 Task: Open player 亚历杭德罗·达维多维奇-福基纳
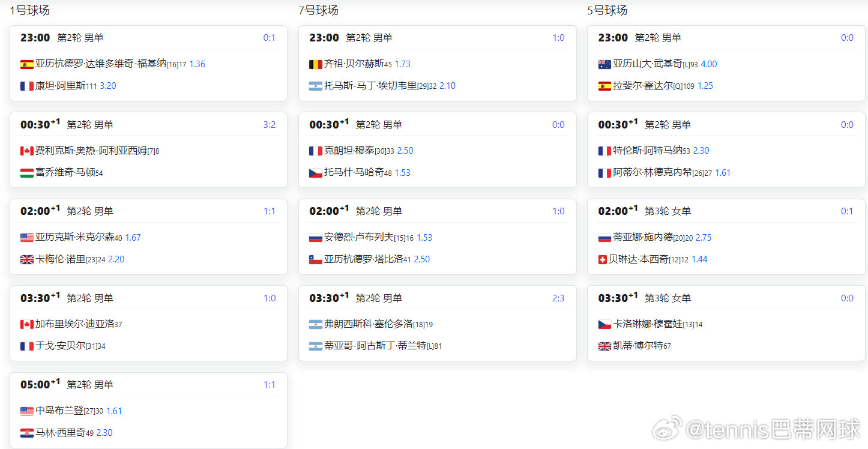101,64
